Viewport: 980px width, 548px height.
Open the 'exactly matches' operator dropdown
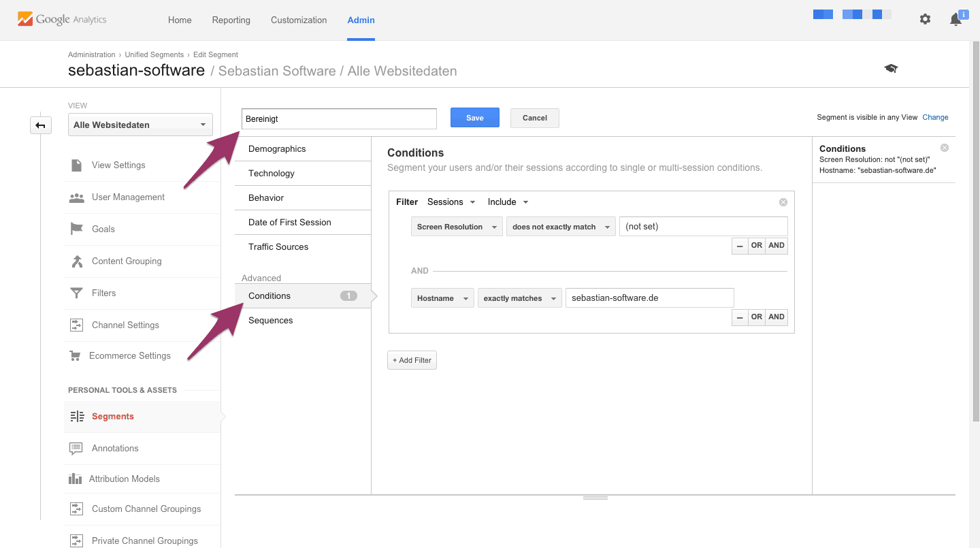(x=520, y=298)
